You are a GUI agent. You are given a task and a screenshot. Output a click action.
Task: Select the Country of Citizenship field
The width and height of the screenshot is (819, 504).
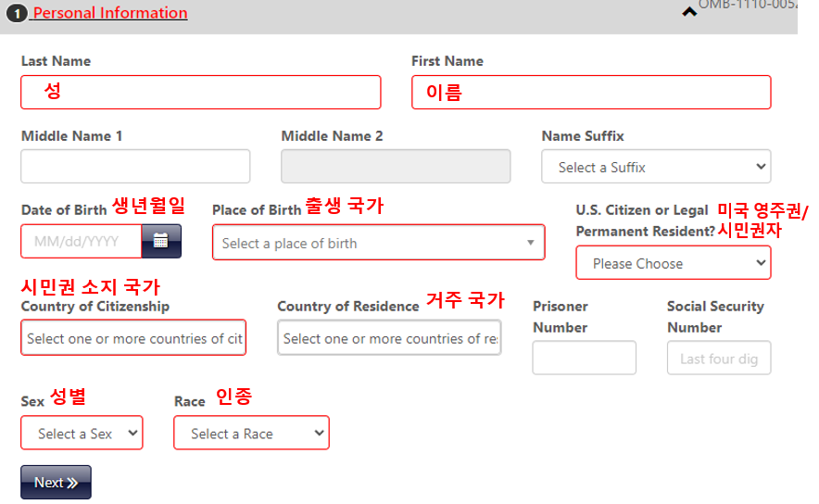(x=133, y=338)
